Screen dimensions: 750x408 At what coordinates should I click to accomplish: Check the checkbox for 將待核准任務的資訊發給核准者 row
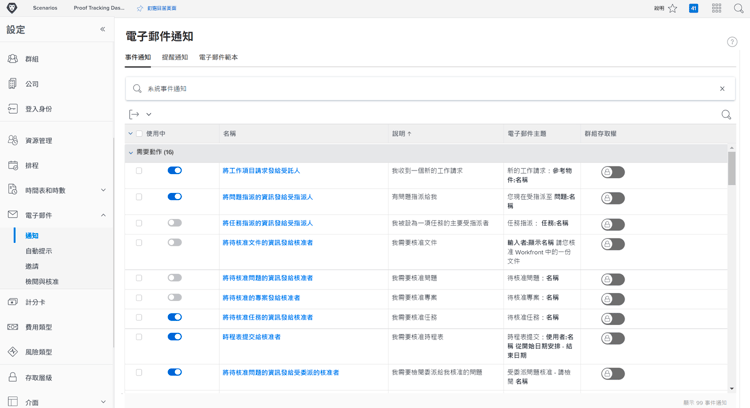tap(139, 317)
